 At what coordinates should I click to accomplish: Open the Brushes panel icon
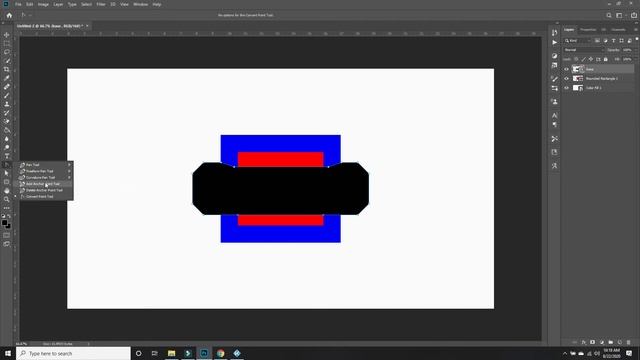(x=554, y=79)
